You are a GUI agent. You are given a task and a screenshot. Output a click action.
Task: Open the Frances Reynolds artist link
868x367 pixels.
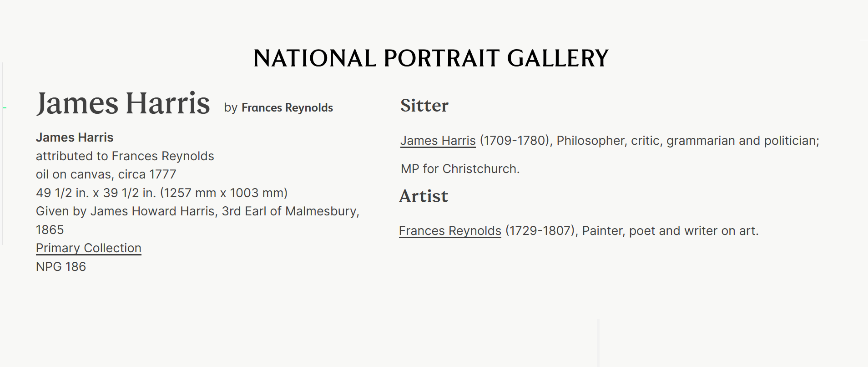(x=450, y=231)
